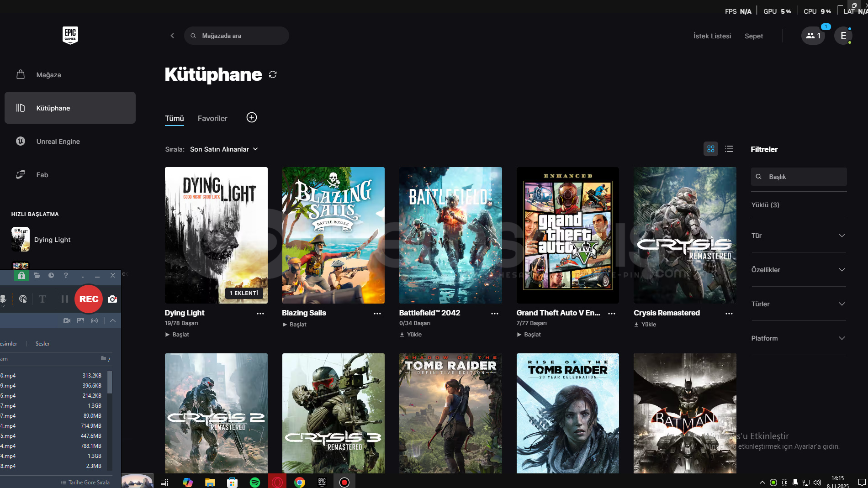868x488 pixels.
Task: Open more options for Dying Light
Action: 260,314
